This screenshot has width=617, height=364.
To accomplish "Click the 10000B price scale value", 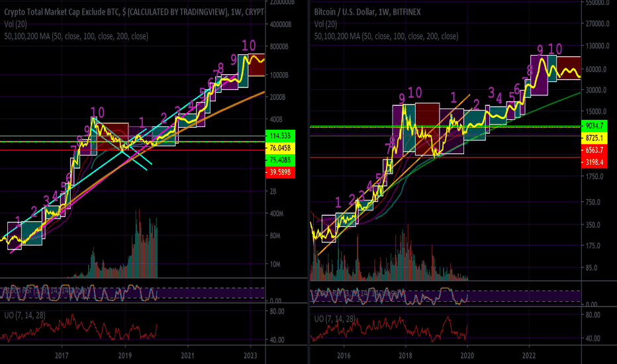I will coord(279,75).
